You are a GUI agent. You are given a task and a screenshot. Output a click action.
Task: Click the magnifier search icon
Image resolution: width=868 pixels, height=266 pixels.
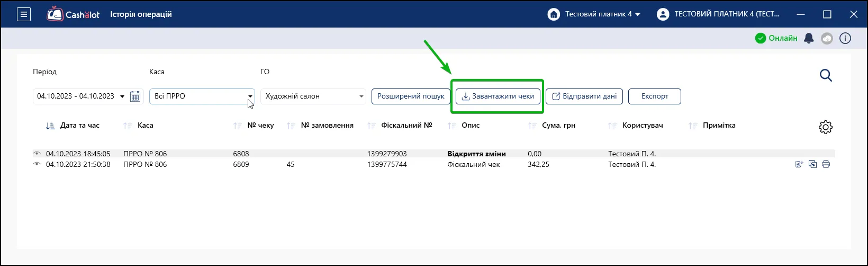[x=826, y=76]
